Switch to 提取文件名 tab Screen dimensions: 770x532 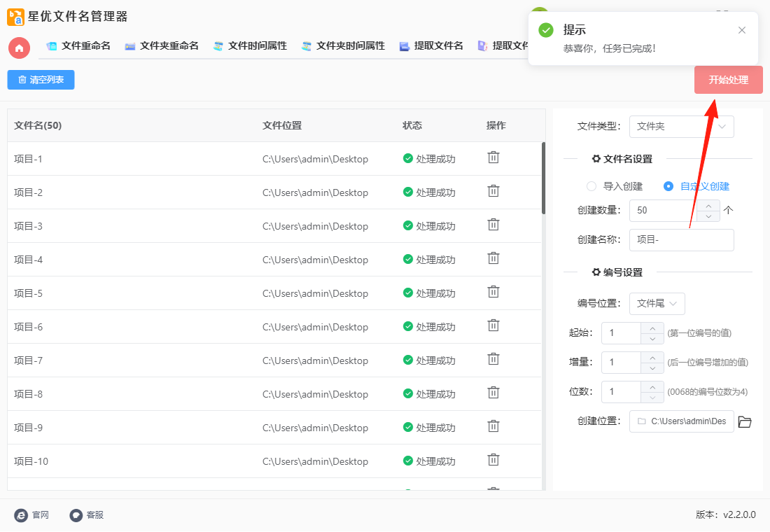[x=431, y=46]
